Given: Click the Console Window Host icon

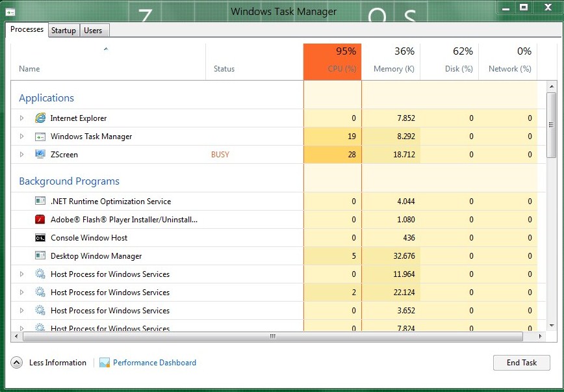Looking at the screenshot, I should click(40, 237).
